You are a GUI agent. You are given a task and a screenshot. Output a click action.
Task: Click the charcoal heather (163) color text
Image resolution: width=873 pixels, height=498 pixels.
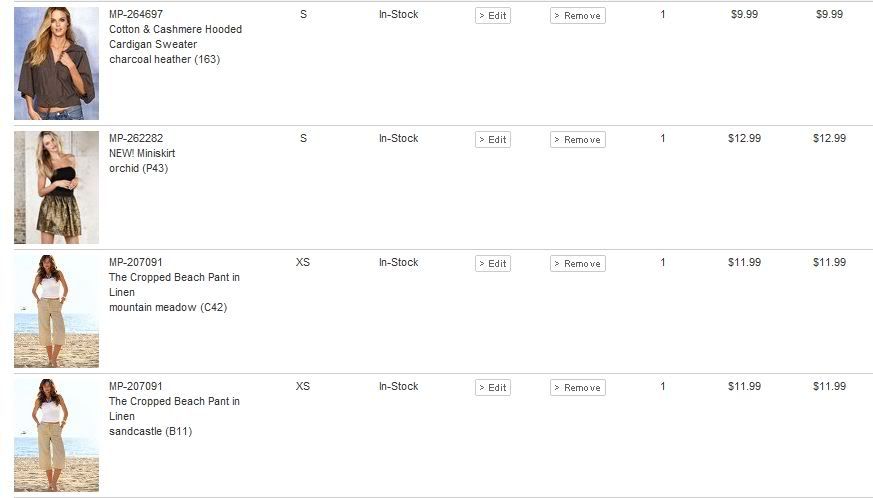(164, 59)
